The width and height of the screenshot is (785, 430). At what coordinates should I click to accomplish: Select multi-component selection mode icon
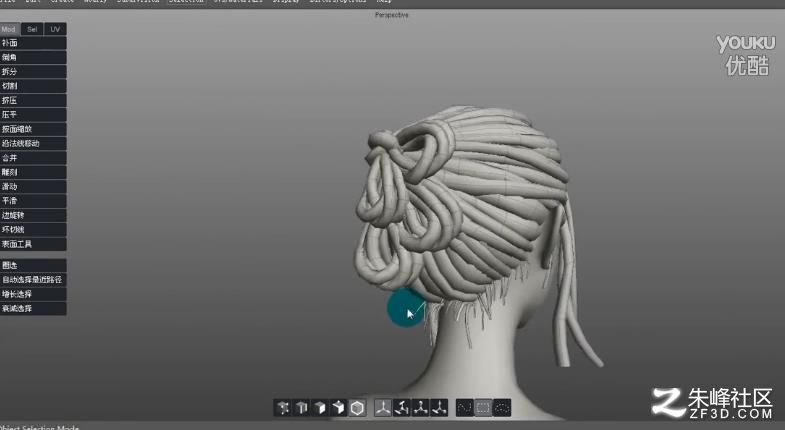338,408
